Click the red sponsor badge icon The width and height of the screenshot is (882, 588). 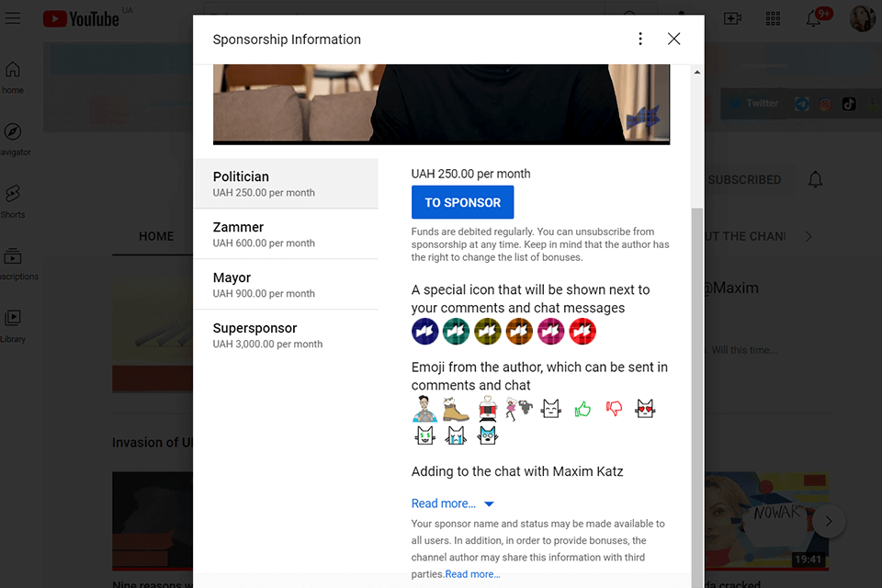coord(582,332)
